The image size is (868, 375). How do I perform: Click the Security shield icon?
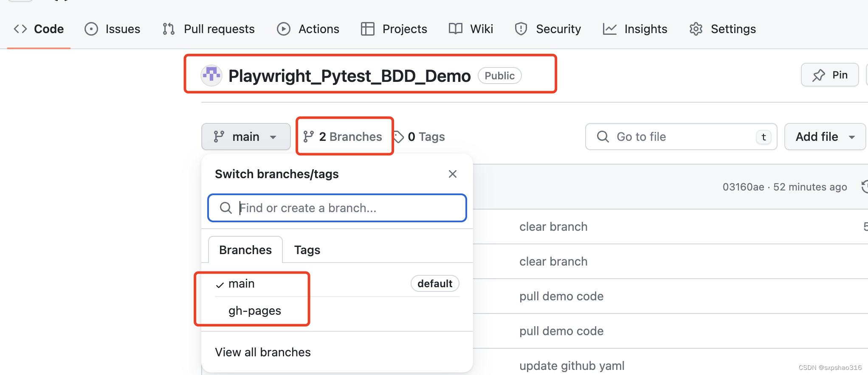[x=521, y=29]
